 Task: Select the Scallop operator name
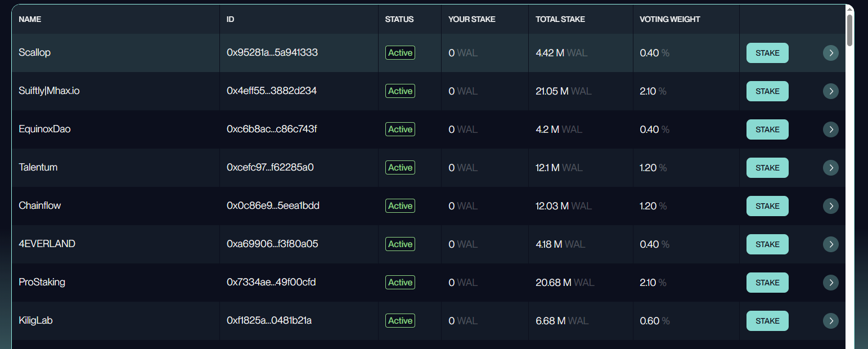coord(34,52)
